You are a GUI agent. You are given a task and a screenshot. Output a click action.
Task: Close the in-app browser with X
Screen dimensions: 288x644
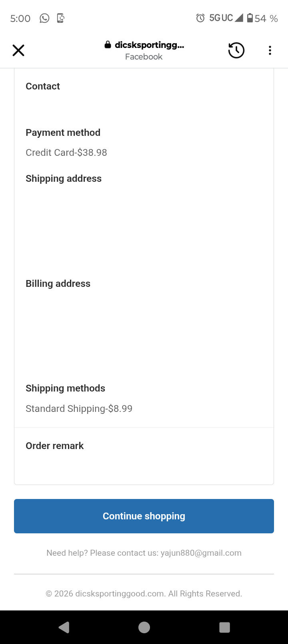(x=18, y=50)
